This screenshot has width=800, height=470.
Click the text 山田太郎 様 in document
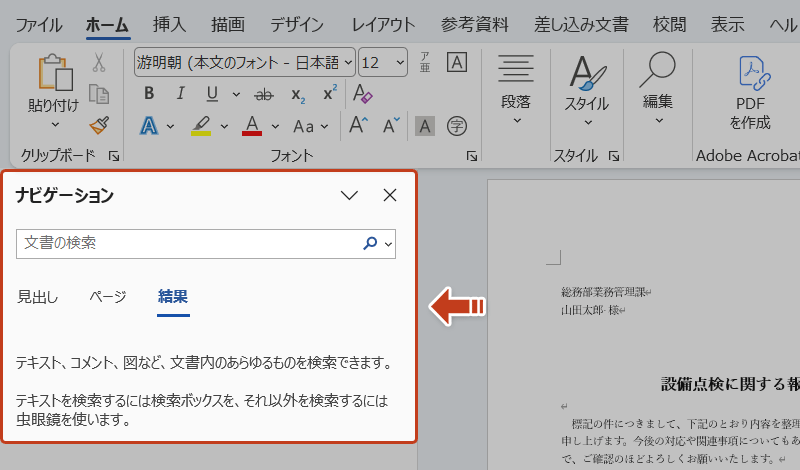coord(590,310)
